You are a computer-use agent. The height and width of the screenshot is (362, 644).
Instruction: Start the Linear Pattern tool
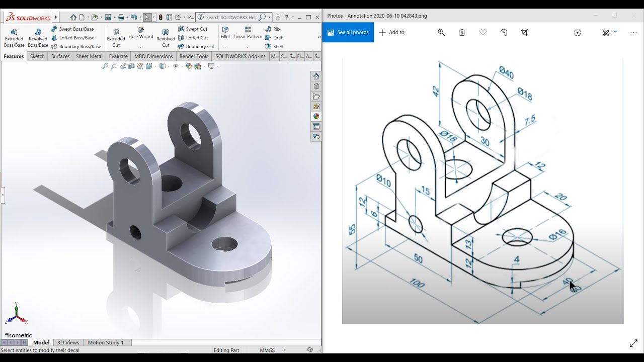click(x=248, y=33)
